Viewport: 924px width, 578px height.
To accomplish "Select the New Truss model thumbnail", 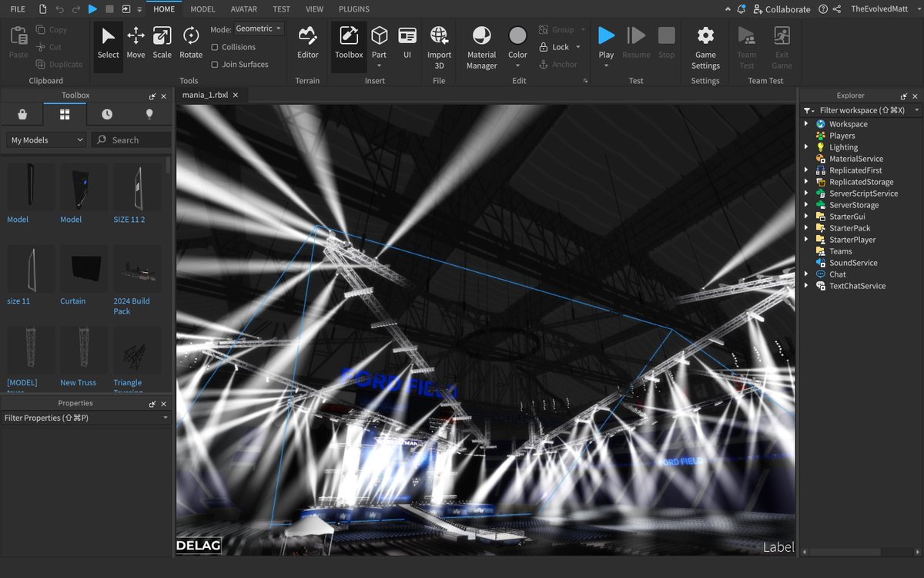I will pyautogui.click(x=84, y=351).
